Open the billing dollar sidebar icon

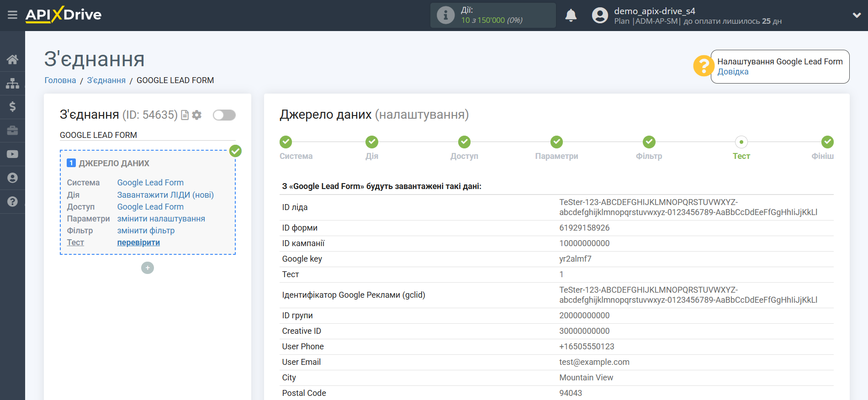pyautogui.click(x=12, y=107)
